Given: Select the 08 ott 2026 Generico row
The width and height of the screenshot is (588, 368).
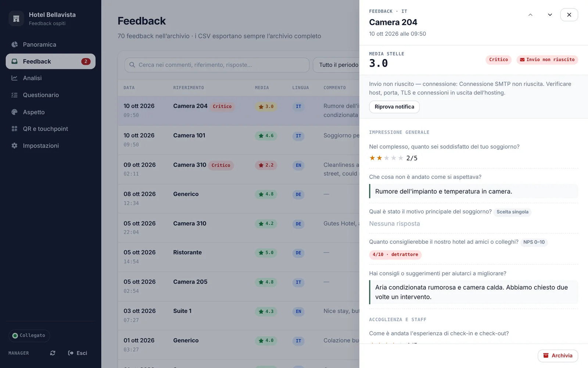Looking at the screenshot, I should point(239,198).
